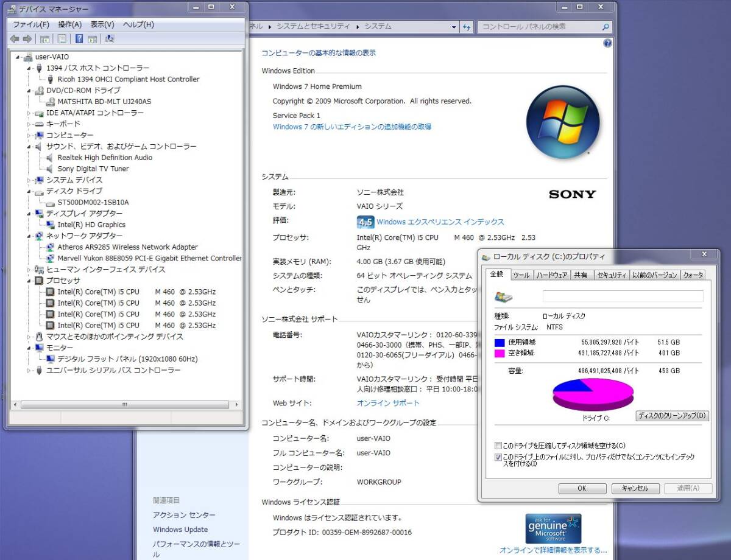731x560 pixels.
Task: Click the blue used-space color swatch
Action: tap(500, 343)
